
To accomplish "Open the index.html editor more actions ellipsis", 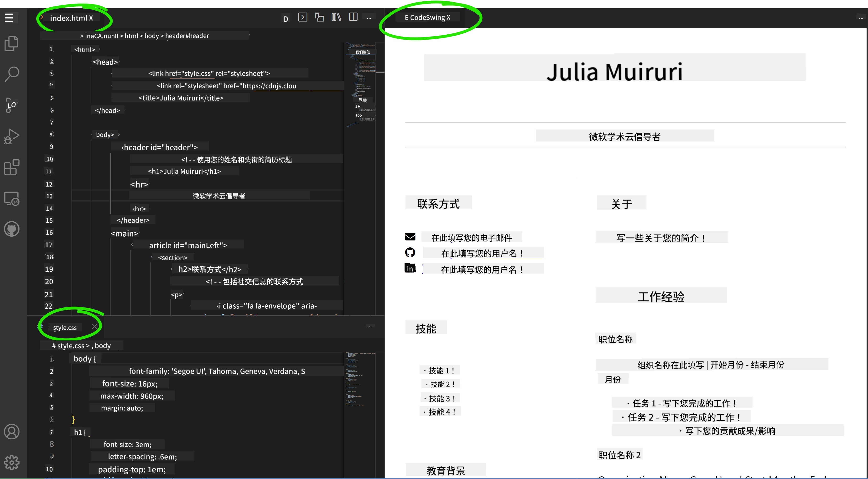I will (369, 17).
